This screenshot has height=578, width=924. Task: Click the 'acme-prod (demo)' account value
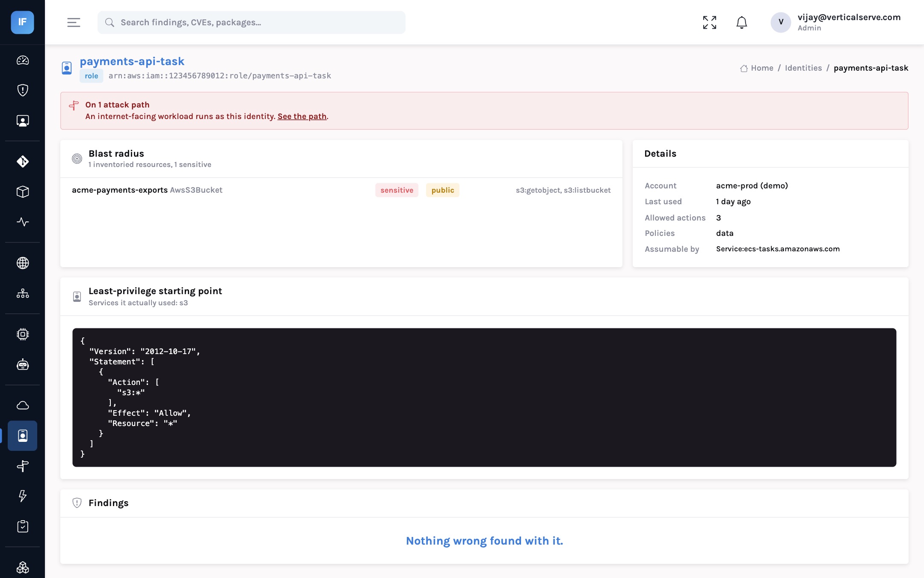coord(752,186)
